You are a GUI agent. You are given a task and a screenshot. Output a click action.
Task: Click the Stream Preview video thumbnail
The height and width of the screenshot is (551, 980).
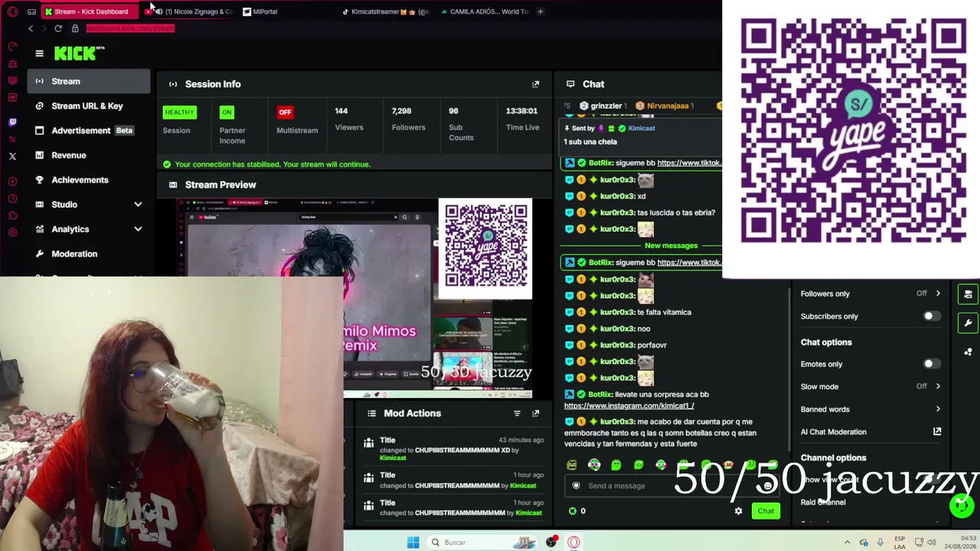(354, 298)
